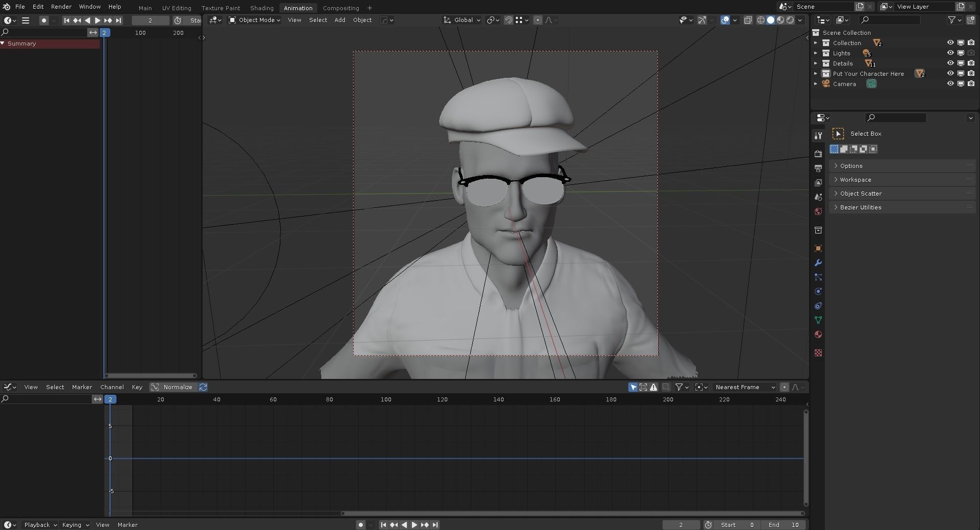Open the Object Data green triangle tab
Viewport: 980px width, 530px height.
[x=818, y=320]
